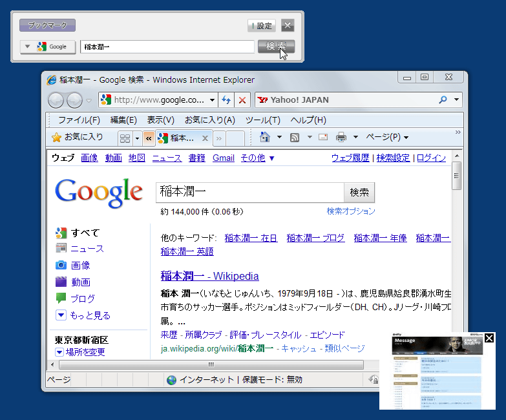Click the 稲本潤一 年俸 related keyword

coord(380,238)
